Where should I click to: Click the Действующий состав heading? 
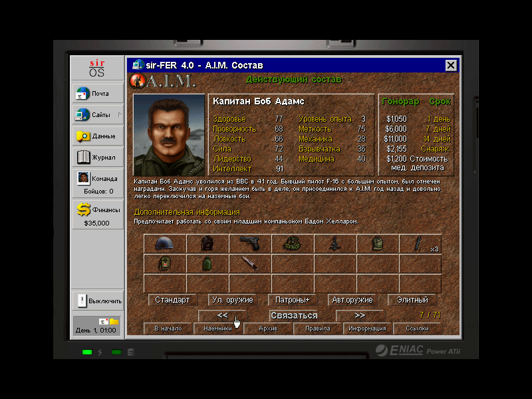click(x=293, y=79)
